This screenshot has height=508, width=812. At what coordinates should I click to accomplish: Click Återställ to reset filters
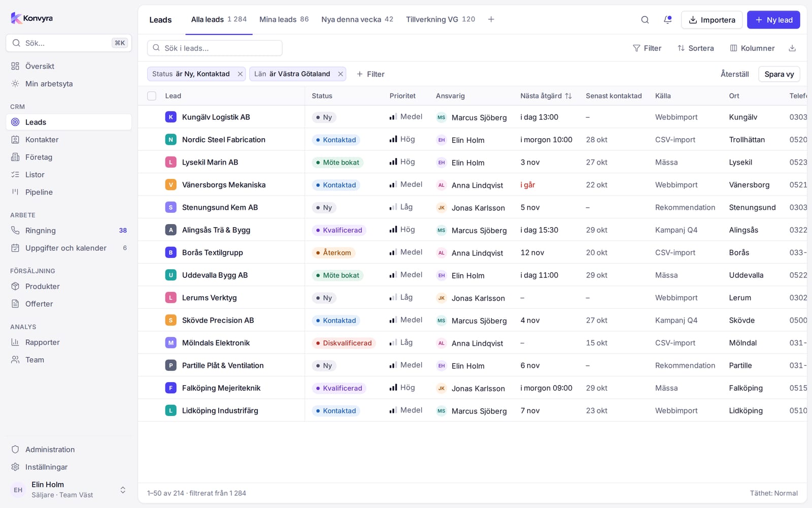pos(734,74)
